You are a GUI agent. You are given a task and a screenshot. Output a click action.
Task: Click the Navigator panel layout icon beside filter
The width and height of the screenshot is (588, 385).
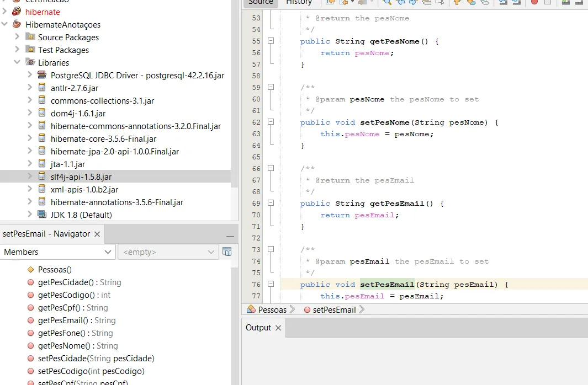[x=227, y=252]
